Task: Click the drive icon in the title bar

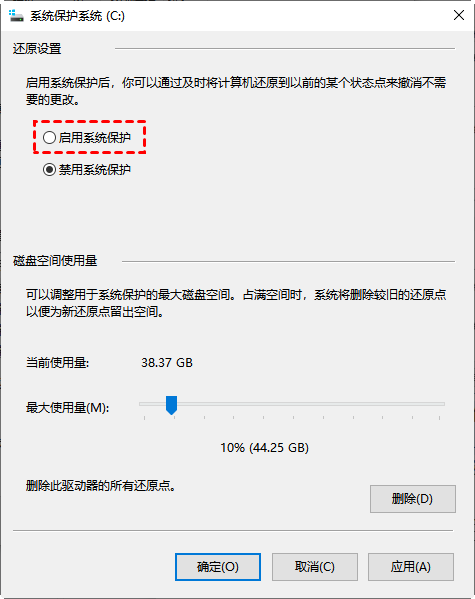Action: point(16,16)
